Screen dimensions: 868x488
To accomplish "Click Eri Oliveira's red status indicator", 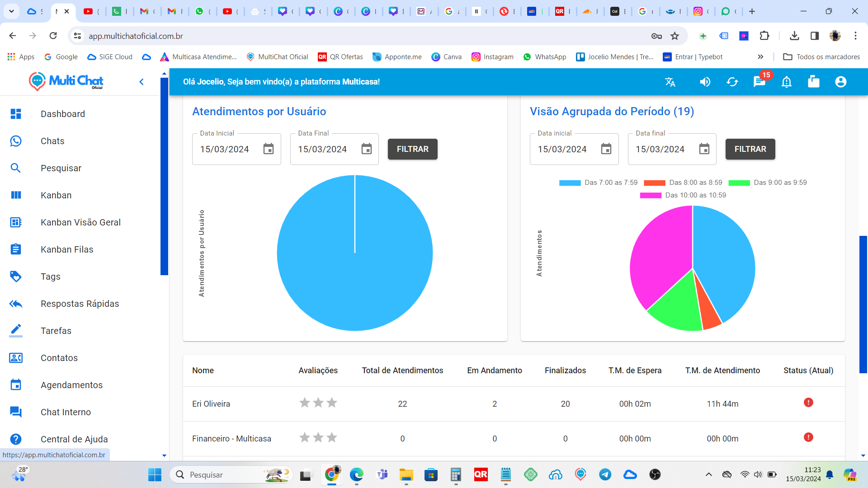I will pos(808,402).
